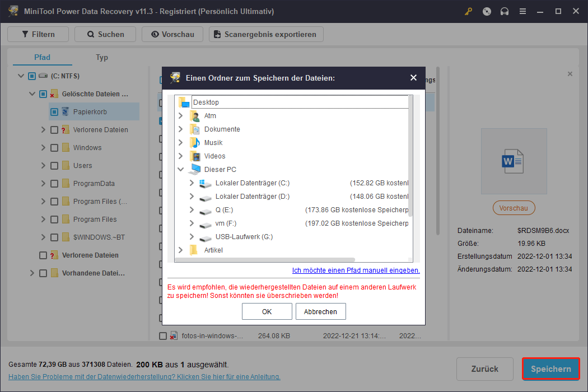This screenshot has width=588, height=392.
Task: Expand the Windows folder in tree
Action: [x=43, y=148]
